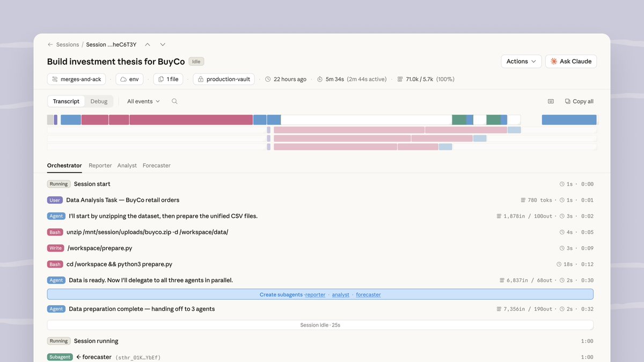Click the analyst subagent link
The height and width of the screenshot is (362, 644).
point(340,294)
